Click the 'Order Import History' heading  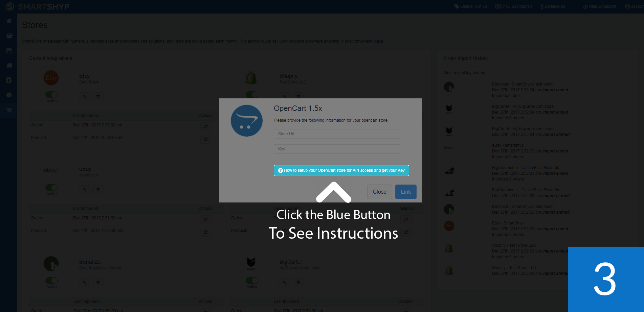click(465, 58)
